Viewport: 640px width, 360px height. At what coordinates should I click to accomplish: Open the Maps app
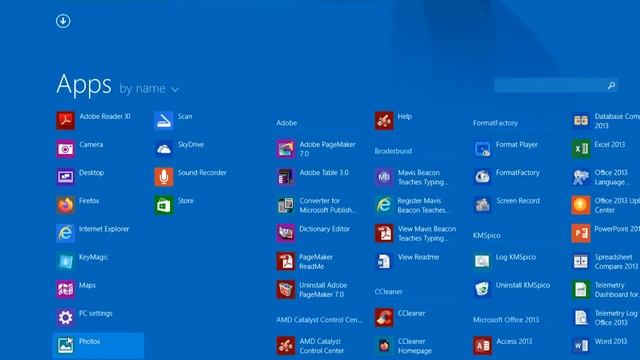point(77,289)
